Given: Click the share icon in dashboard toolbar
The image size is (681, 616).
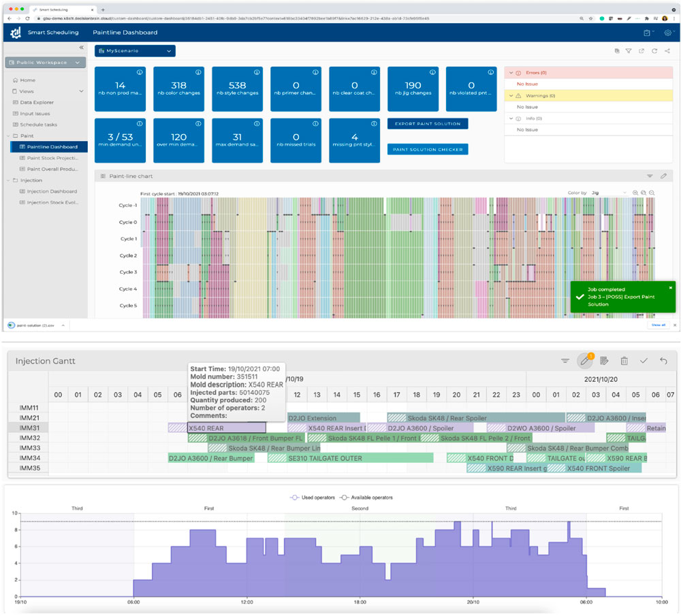Looking at the screenshot, I should tap(667, 51).
